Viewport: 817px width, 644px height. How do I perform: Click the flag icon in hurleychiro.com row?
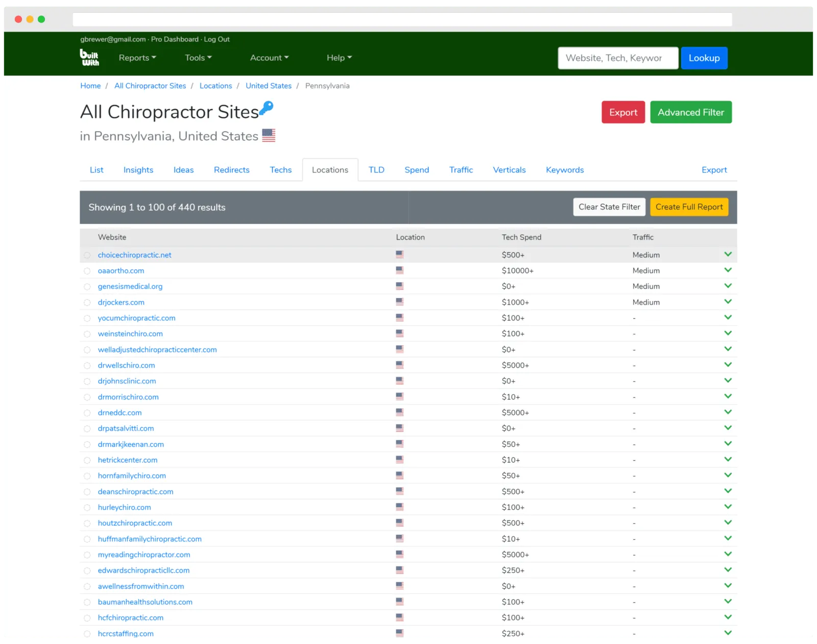click(x=399, y=507)
